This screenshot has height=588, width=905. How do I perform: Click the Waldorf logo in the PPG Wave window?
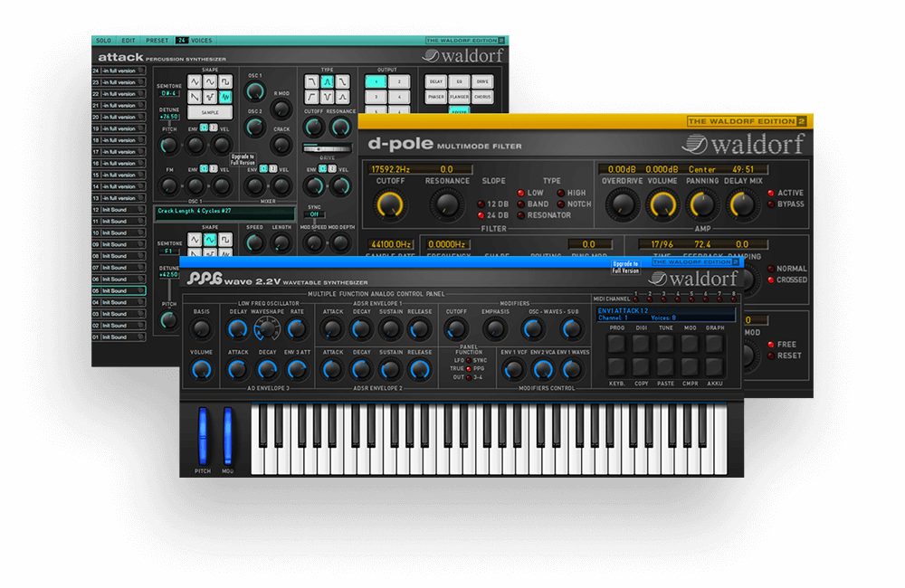tap(692, 279)
